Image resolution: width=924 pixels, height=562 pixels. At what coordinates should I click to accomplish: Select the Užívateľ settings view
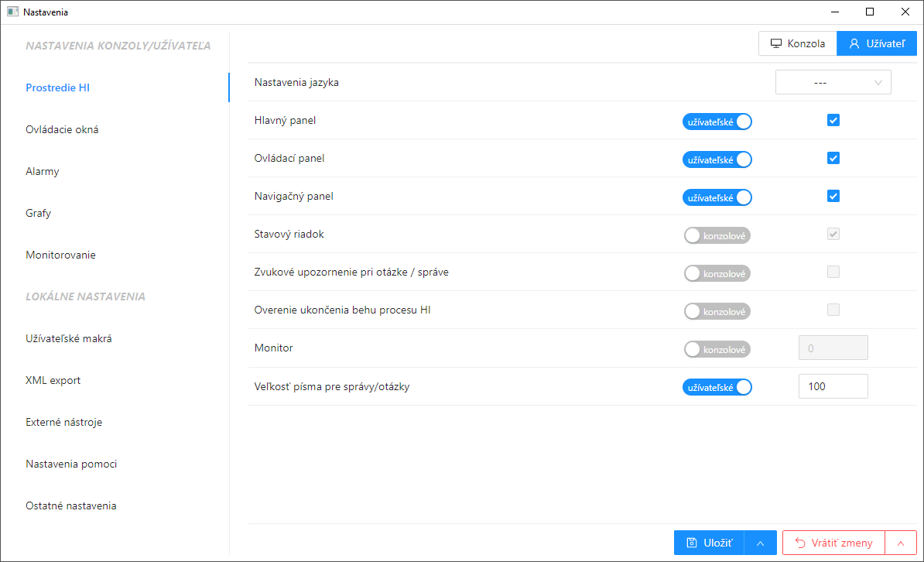(x=877, y=44)
